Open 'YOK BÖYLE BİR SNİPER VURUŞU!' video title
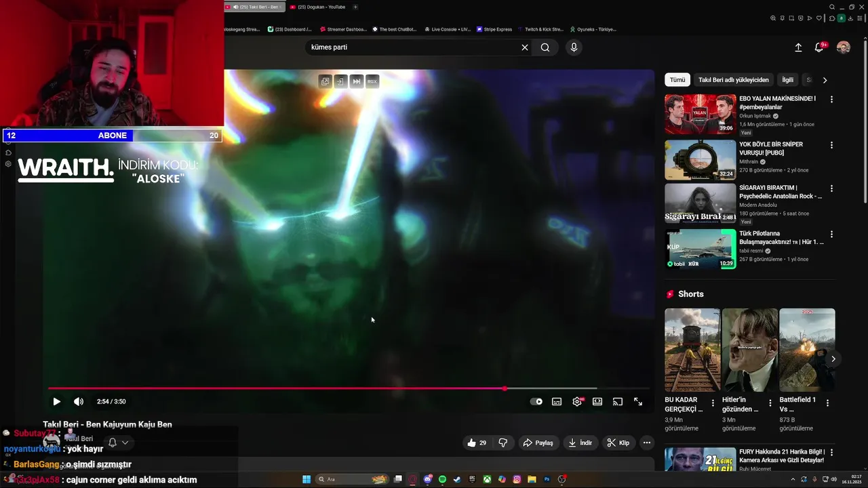 point(771,148)
